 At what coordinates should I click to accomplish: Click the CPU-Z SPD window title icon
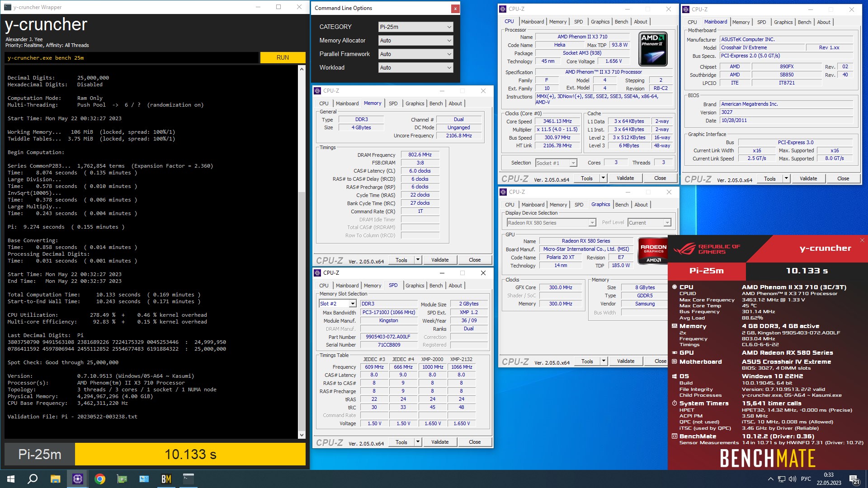click(317, 273)
